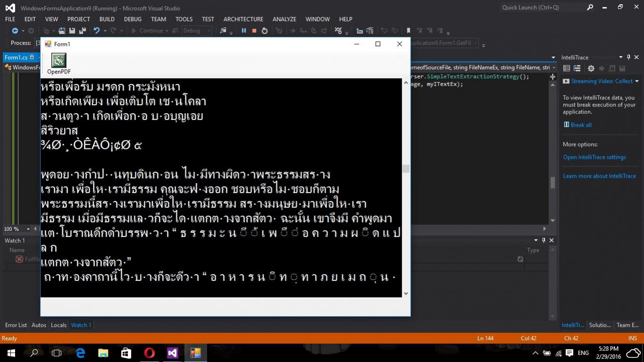This screenshot has width=644, height=362.
Task: Close the IntelliTrace panel
Action: pos(636,57)
